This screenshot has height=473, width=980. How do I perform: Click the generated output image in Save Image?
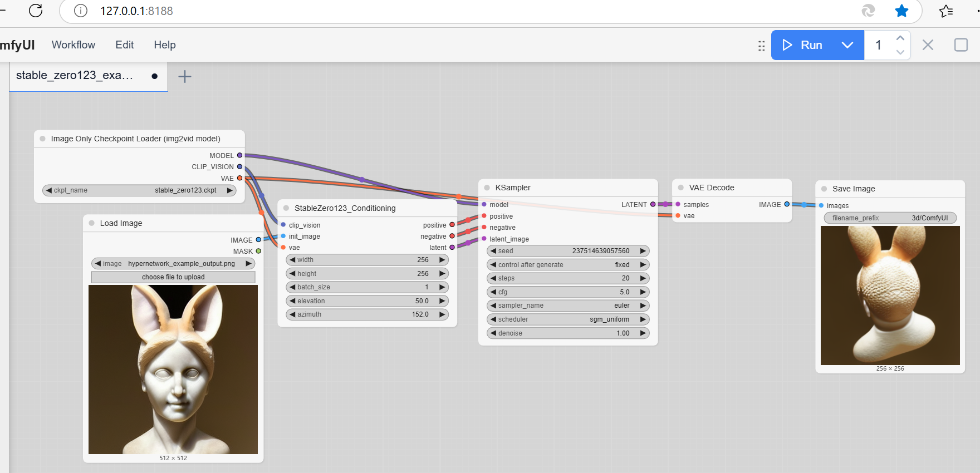coord(890,295)
